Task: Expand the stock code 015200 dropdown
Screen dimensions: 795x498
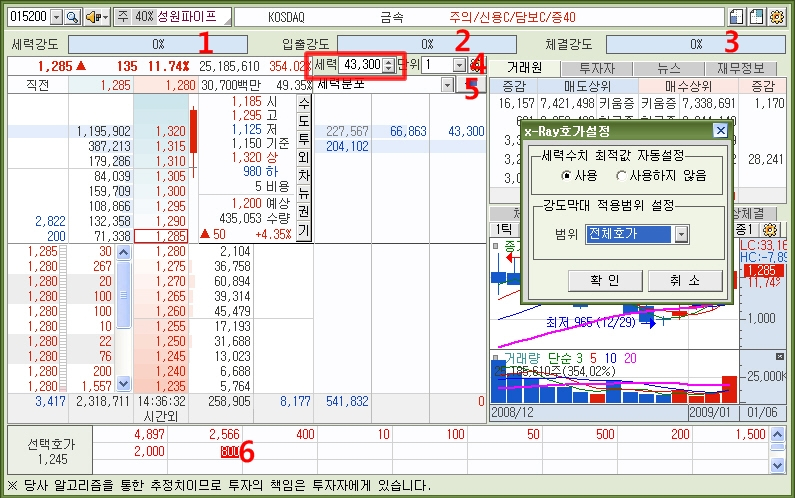Action: (x=57, y=17)
